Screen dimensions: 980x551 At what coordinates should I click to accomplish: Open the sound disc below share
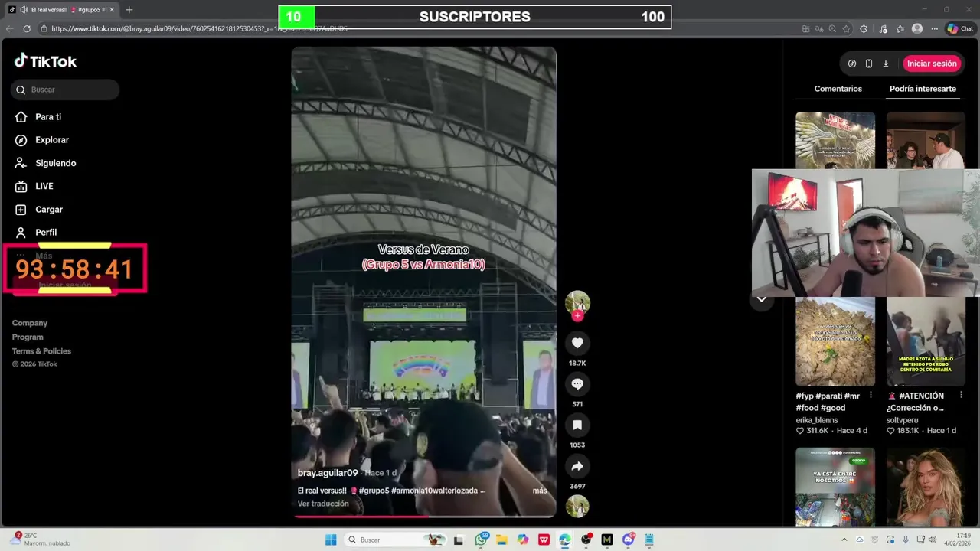coord(577,506)
